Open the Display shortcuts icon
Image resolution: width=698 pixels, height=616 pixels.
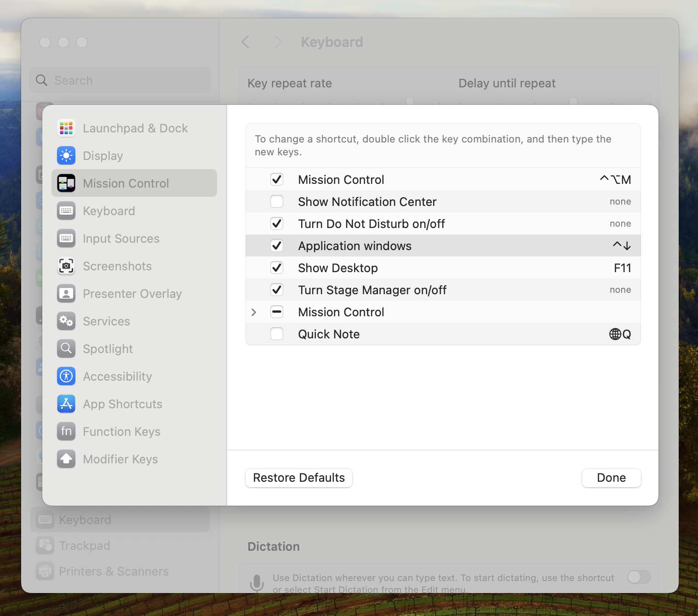coord(66,155)
